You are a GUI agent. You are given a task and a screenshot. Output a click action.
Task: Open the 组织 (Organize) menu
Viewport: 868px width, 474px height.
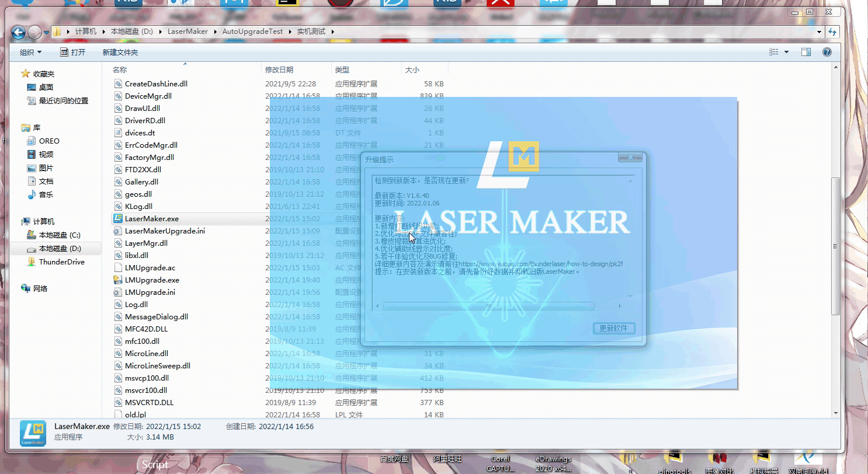pyautogui.click(x=30, y=52)
